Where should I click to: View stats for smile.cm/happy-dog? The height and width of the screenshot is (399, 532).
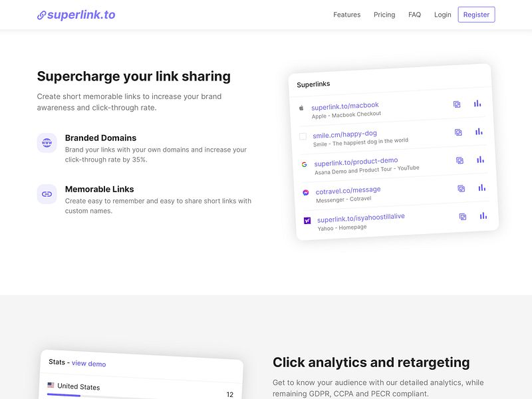click(479, 131)
